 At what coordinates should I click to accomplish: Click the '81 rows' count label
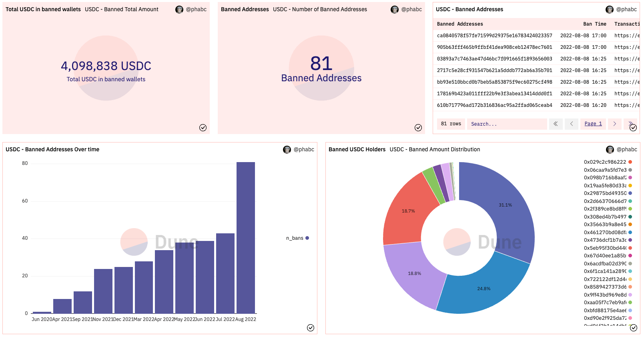click(x=451, y=124)
